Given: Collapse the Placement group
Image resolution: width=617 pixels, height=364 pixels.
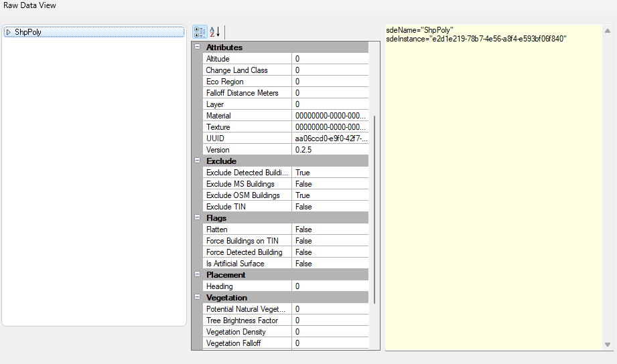Looking at the screenshot, I should point(197,275).
